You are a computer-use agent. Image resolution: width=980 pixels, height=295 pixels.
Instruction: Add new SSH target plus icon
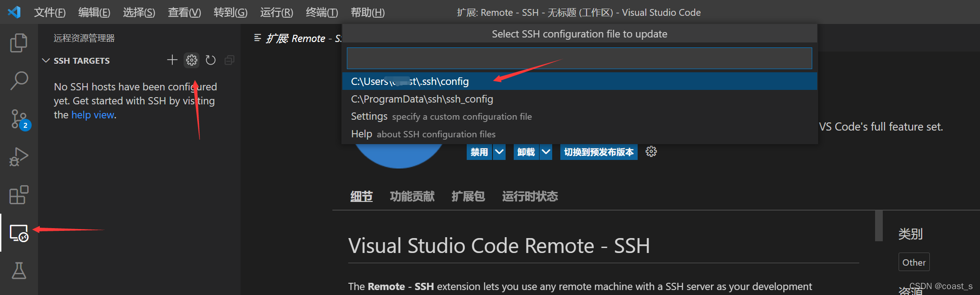172,60
